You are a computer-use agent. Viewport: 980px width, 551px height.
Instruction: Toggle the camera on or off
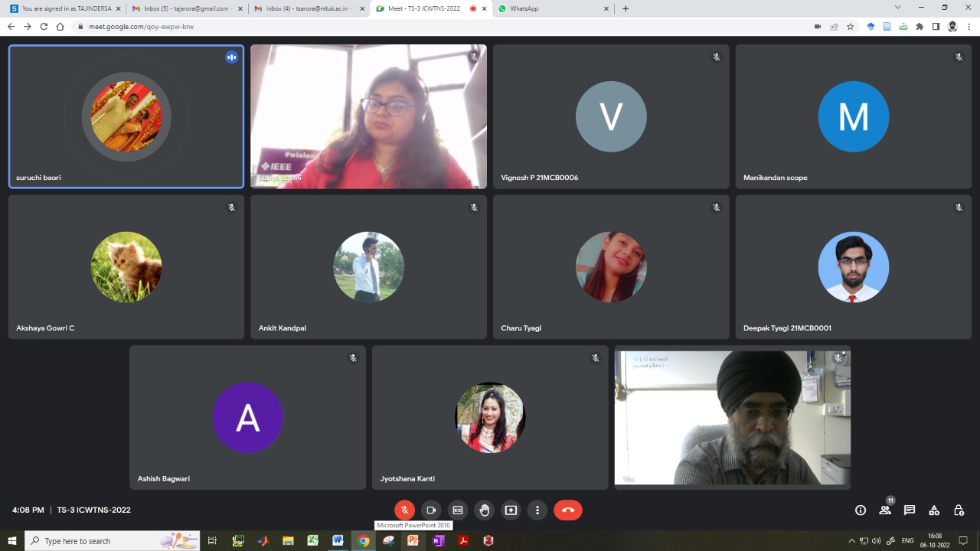pos(431,510)
